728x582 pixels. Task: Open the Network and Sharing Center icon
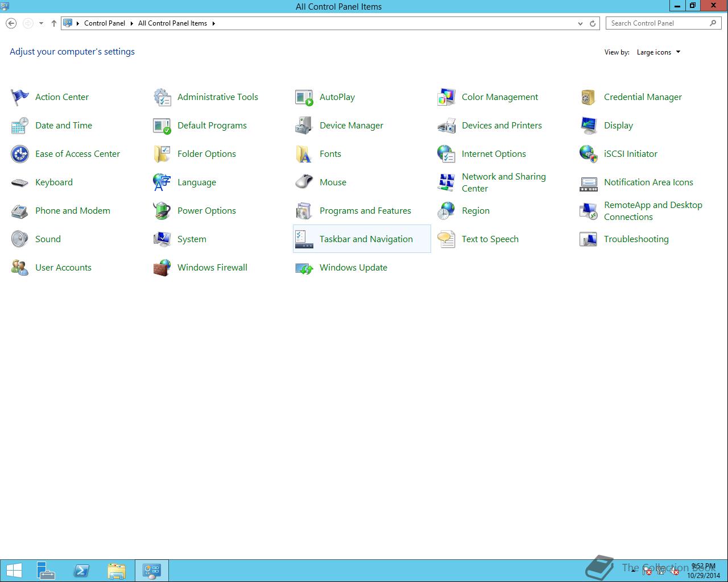pyautogui.click(x=446, y=182)
